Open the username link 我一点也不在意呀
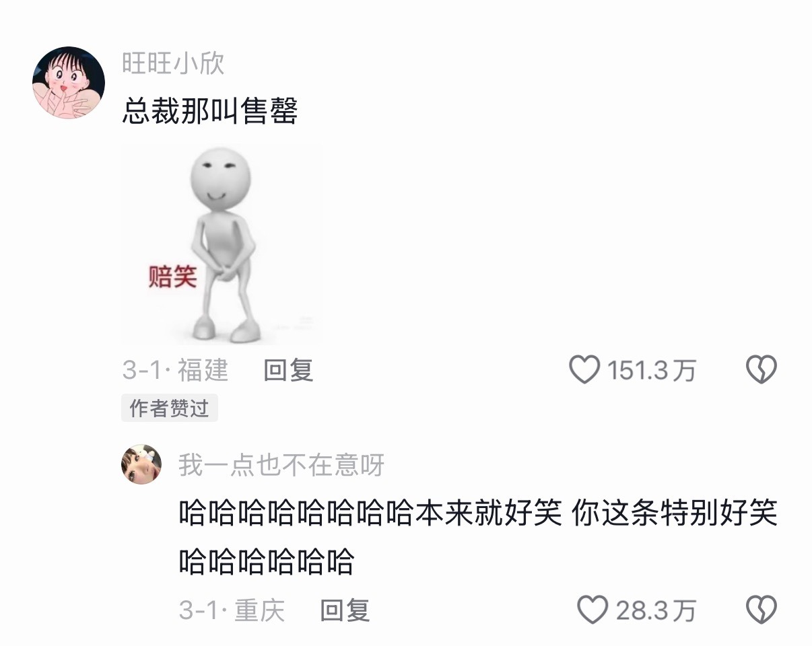Image resolution: width=812 pixels, height=646 pixels. click(x=281, y=465)
